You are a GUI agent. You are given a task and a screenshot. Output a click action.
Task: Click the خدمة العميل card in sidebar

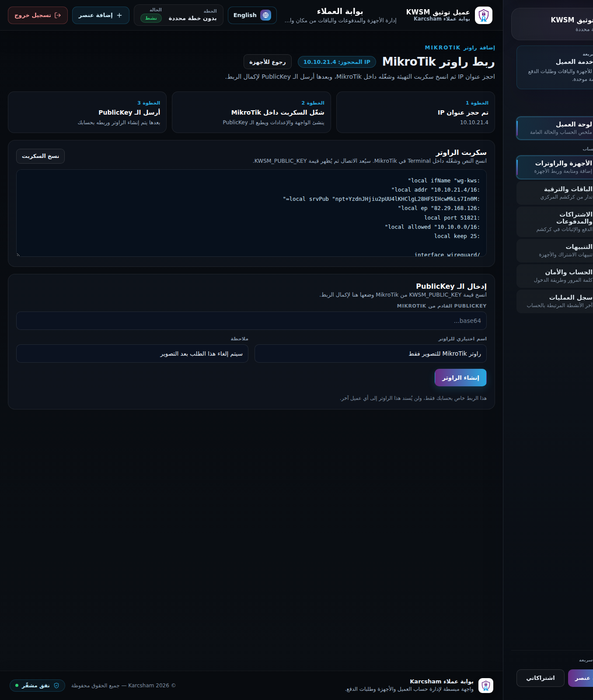coord(555,67)
